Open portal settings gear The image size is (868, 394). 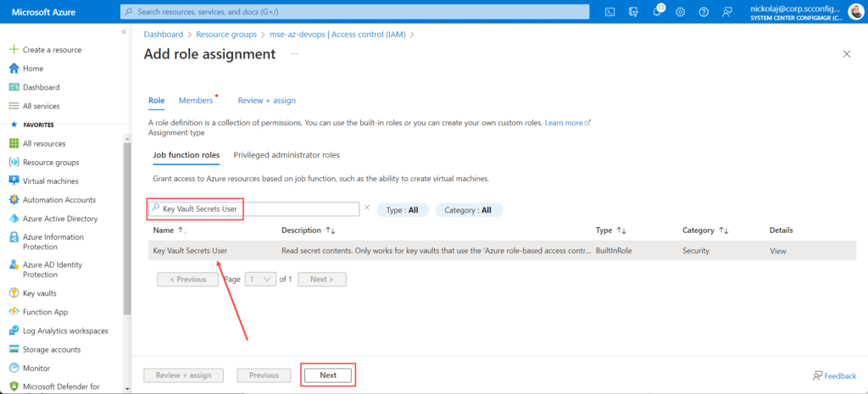681,12
